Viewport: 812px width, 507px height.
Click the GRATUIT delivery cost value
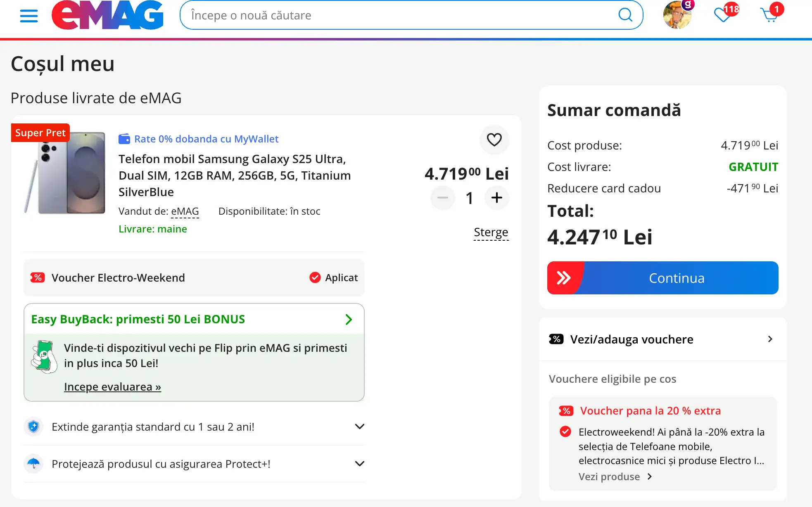coord(753,167)
